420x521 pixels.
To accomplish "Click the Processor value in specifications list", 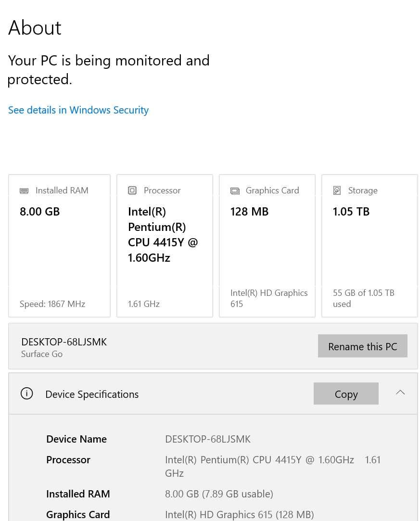I will (x=272, y=466).
